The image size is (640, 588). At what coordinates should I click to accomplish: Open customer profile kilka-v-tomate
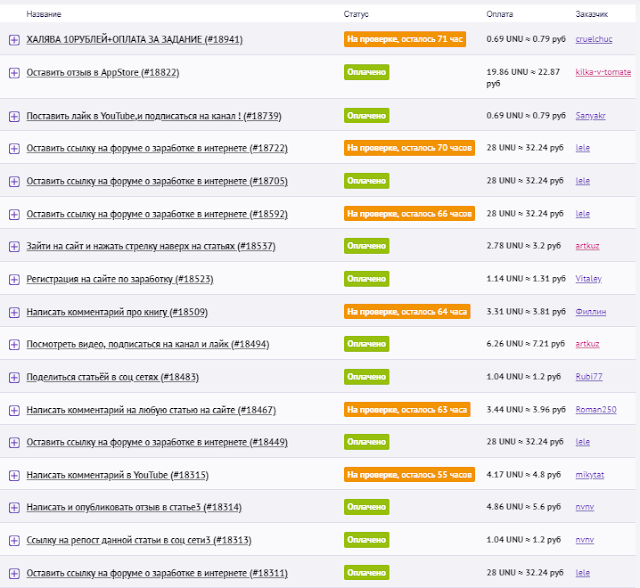[x=603, y=72]
